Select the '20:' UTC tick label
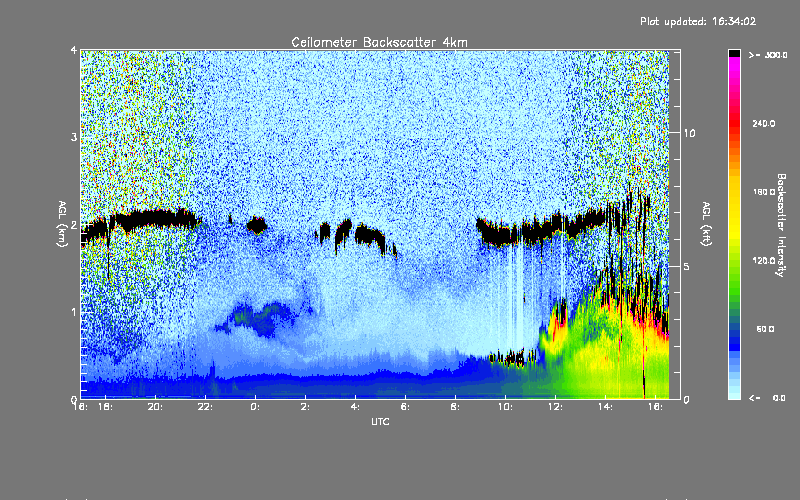This screenshot has width=800, height=500. [156, 407]
